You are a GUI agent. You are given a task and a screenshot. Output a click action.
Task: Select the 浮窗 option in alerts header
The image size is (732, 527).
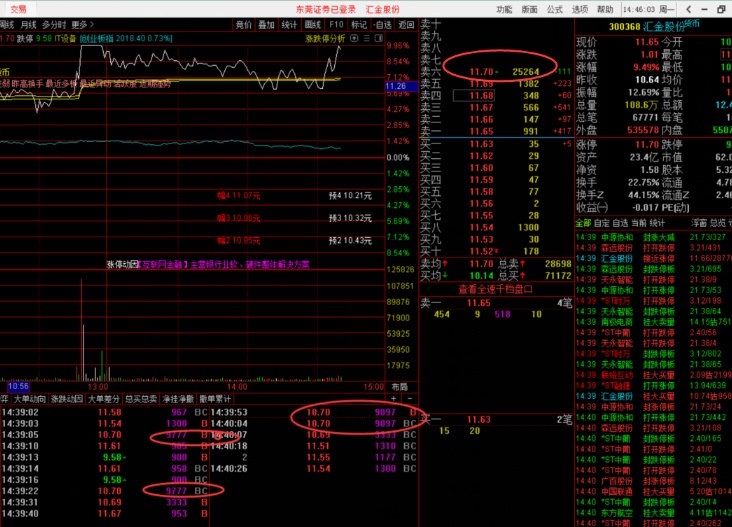click(x=699, y=224)
